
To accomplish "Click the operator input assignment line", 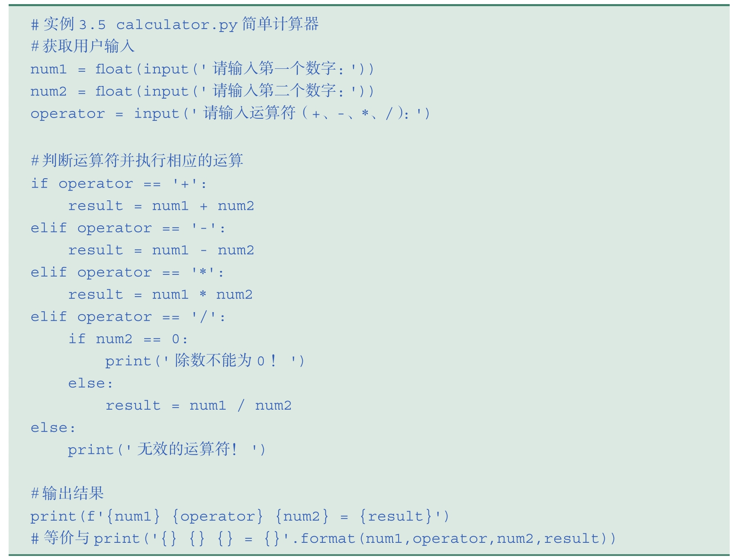I will click(230, 113).
